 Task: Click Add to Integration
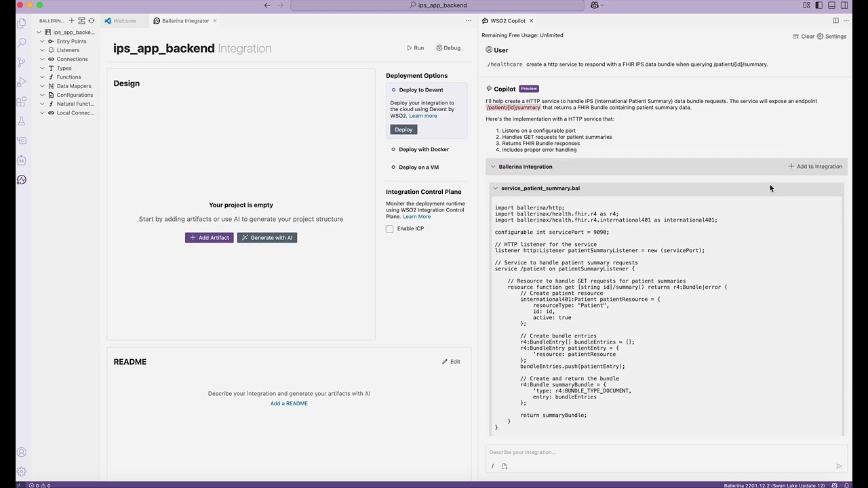click(x=815, y=167)
